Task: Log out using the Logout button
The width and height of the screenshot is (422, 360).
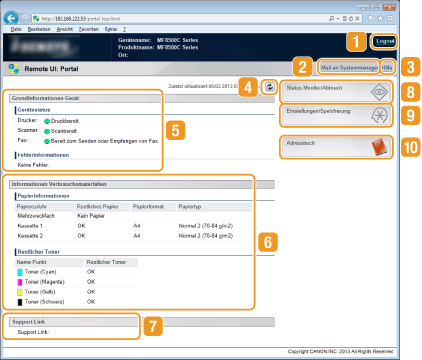Action: point(385,41)
